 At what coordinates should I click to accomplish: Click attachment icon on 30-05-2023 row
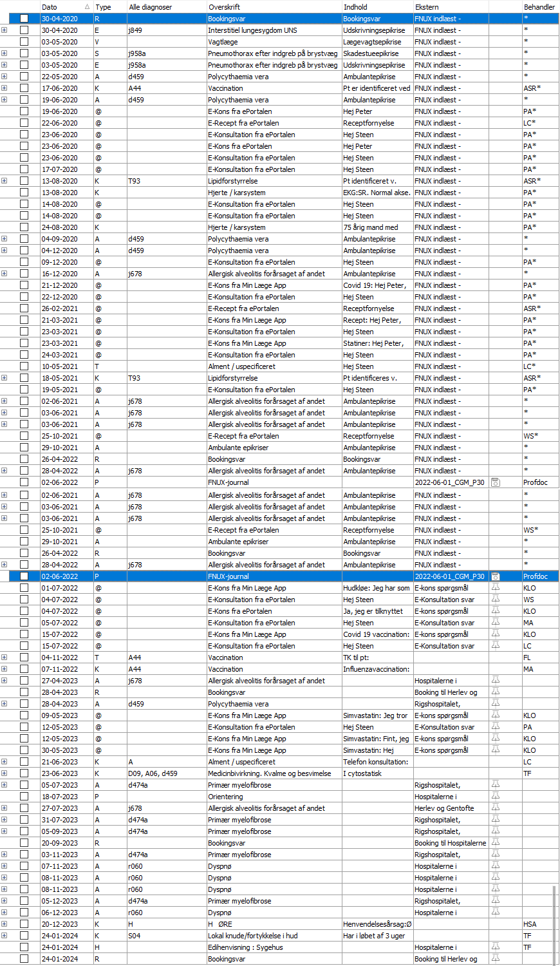(496, 750)
